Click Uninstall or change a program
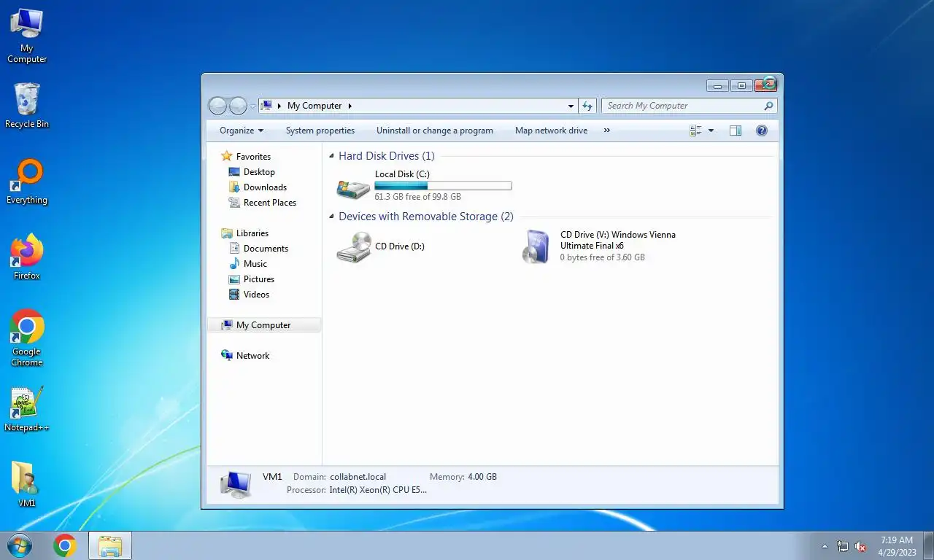Screen dimensions: 934x560 tap(435, 131)
